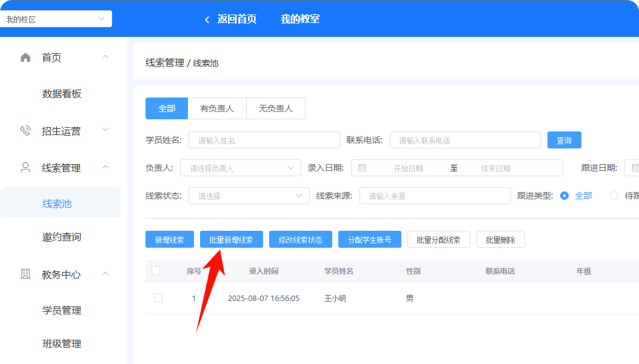This screenshot has width=639, height=364.
Task: Click the 修改线索状态 button
Action: pos(300,239)
